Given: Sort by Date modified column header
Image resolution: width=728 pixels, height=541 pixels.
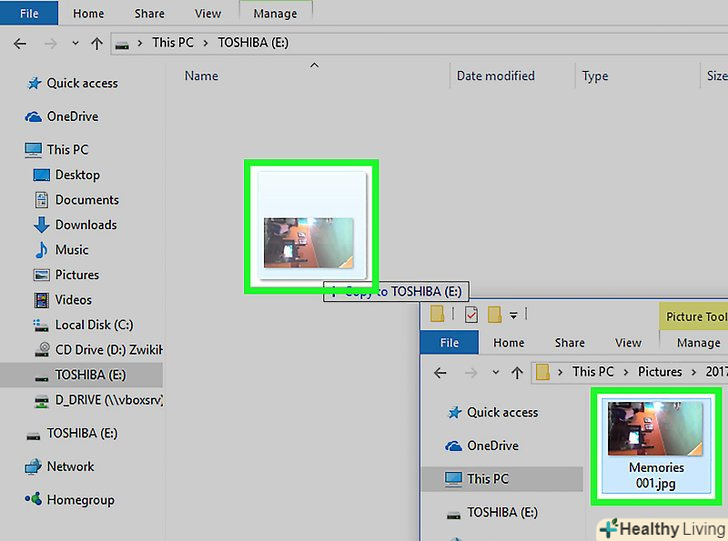Looking at the screenshot, I should [x=495, y=76].
